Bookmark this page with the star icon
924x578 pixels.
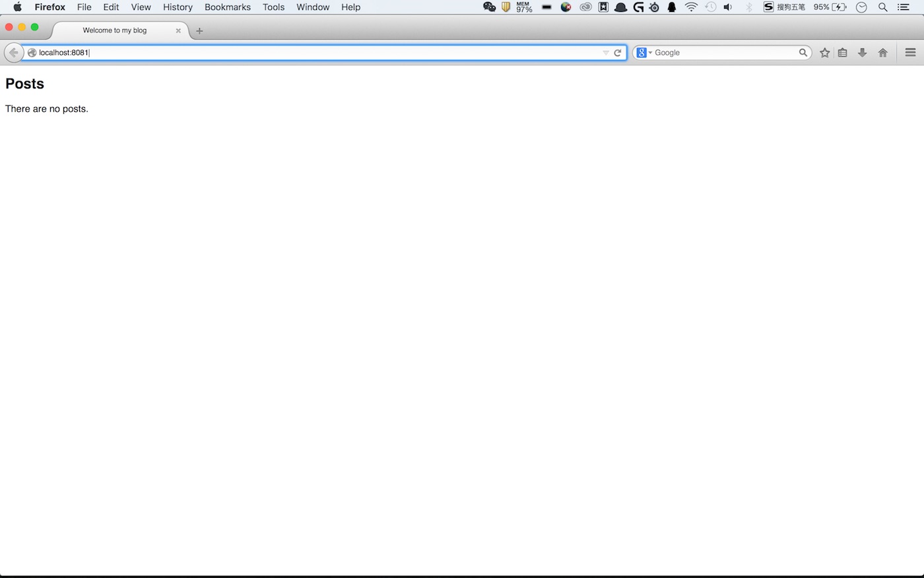pos(824,53)
